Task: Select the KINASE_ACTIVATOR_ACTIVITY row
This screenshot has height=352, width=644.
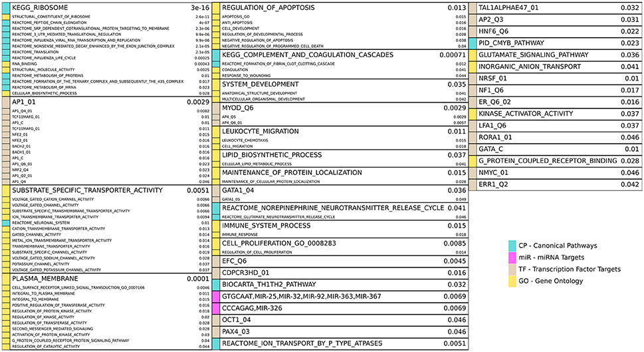Action: click(x=556, y=114)
